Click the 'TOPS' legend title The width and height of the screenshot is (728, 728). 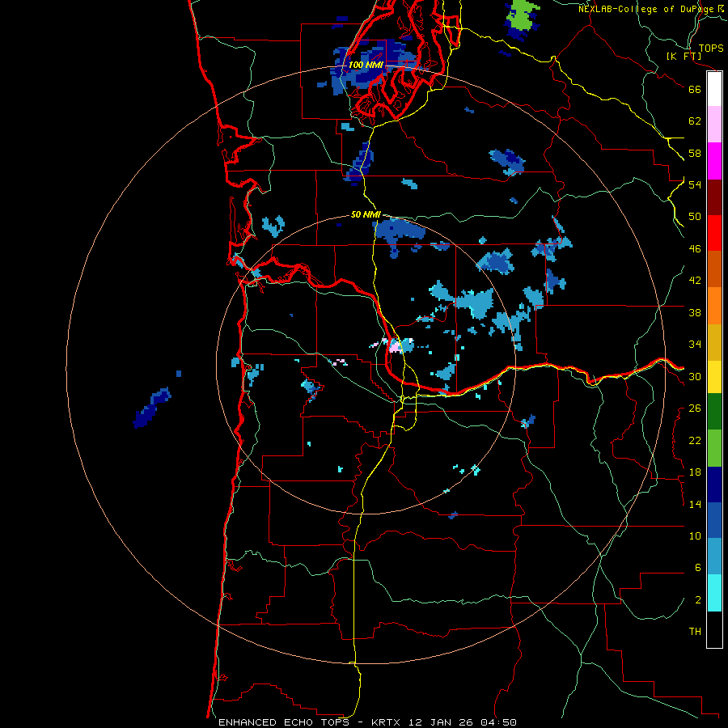click(x=711, y=48)
